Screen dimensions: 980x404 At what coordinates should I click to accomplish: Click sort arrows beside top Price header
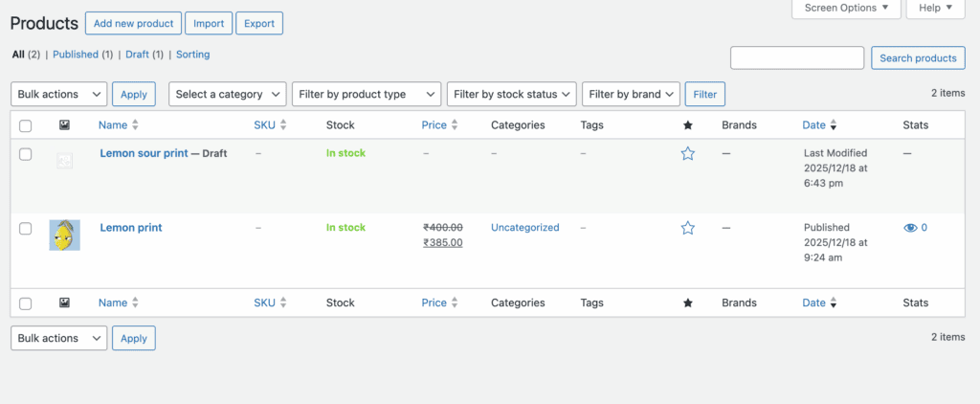(455, 125)
